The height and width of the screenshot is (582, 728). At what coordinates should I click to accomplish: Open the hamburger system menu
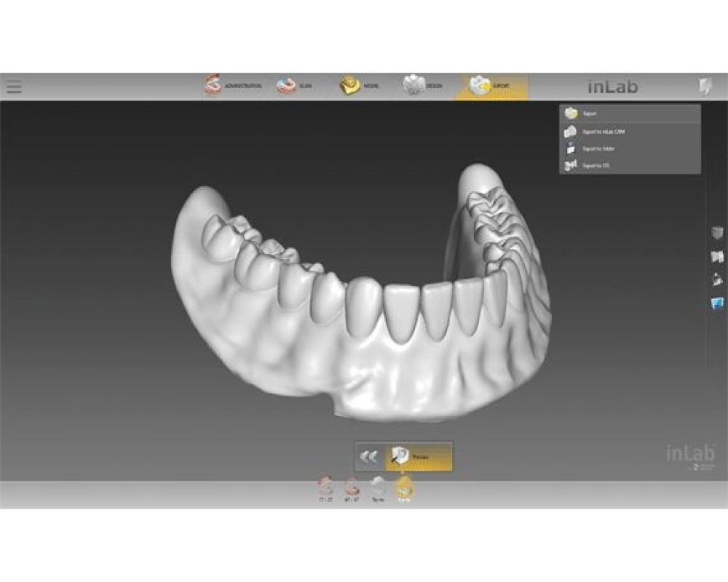click(14, 87)
